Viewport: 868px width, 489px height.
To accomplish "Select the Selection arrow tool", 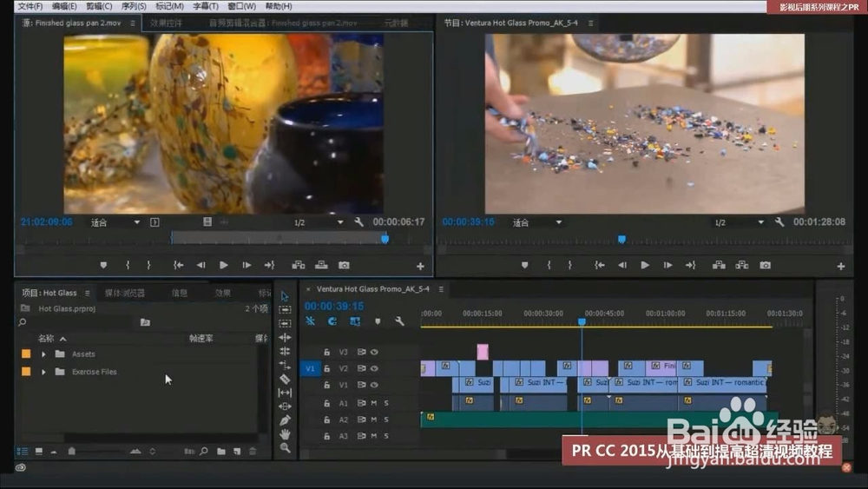I will tap(285, 296).
